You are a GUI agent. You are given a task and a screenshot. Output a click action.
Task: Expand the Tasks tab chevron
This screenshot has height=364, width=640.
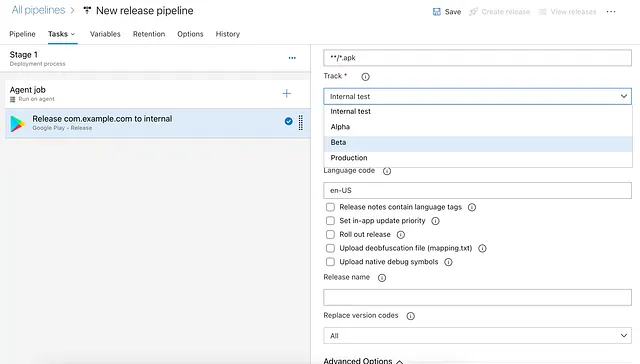(73, 34)
